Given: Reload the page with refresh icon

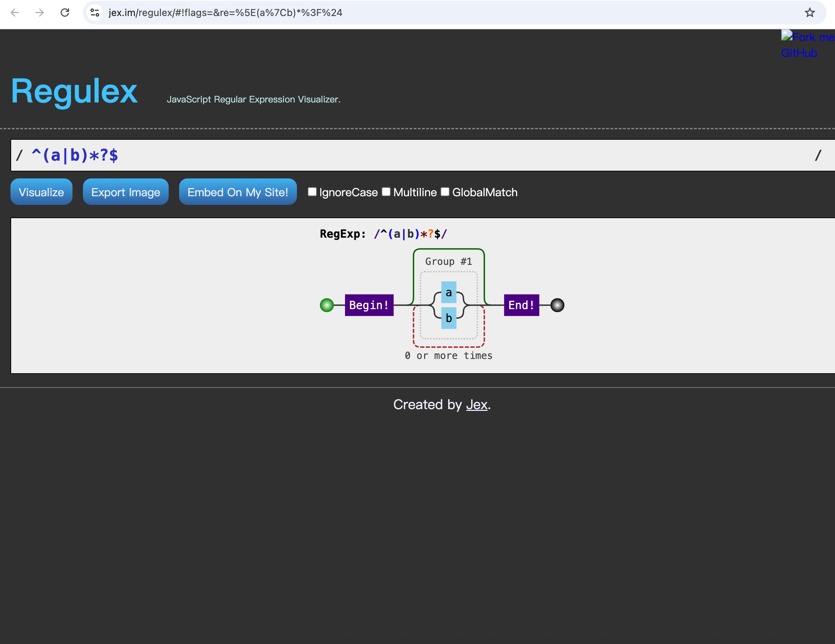Looking at the screenshot, I should pos(65,13).
